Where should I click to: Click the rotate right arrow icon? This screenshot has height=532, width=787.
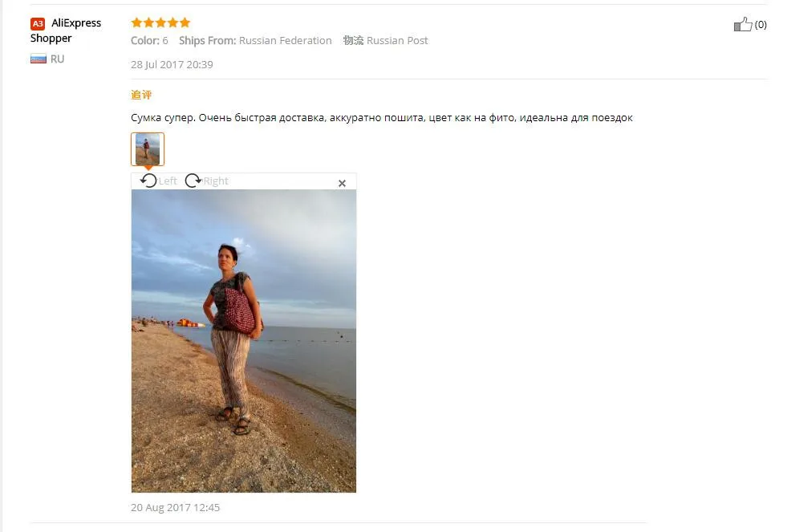193,181
